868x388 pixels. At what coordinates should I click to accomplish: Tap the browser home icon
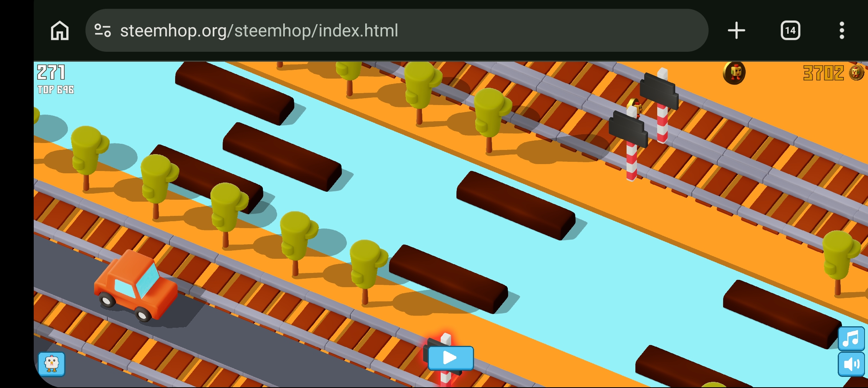[x=60, y=31]
